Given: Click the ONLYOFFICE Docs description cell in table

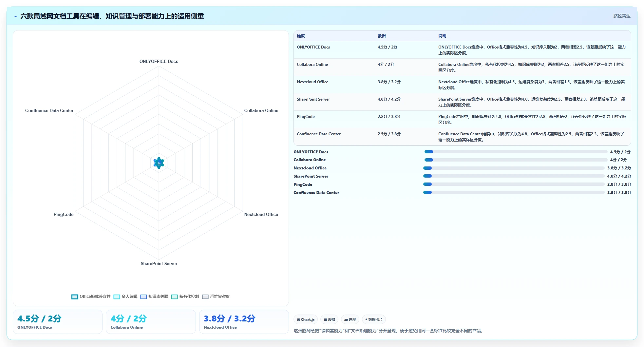Looking at the screenshot, I should (x=532, y=50).
